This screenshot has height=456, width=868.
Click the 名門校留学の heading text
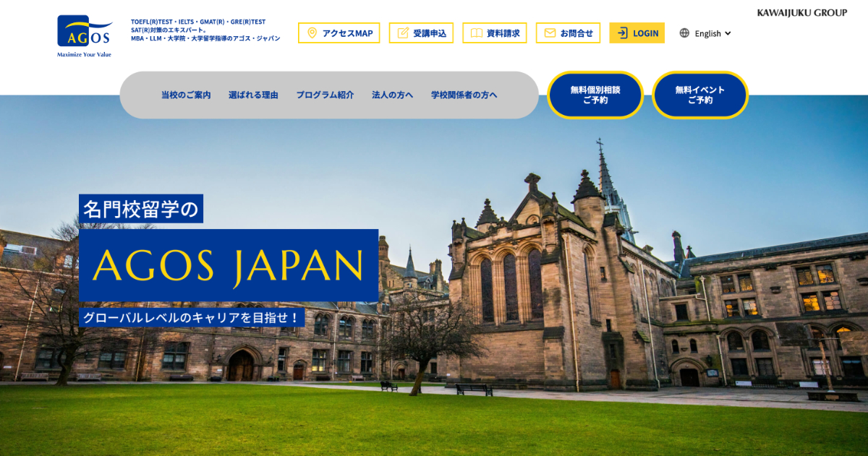[141, 209]
